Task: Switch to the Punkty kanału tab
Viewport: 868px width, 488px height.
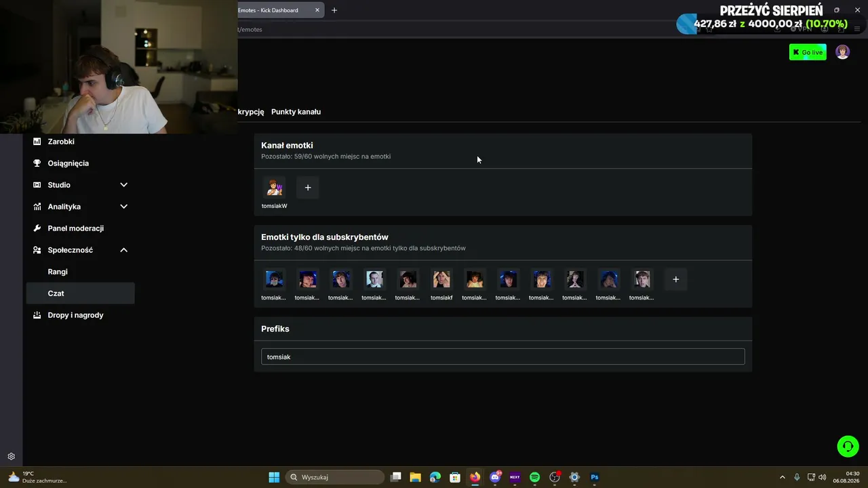Action: 296,112
